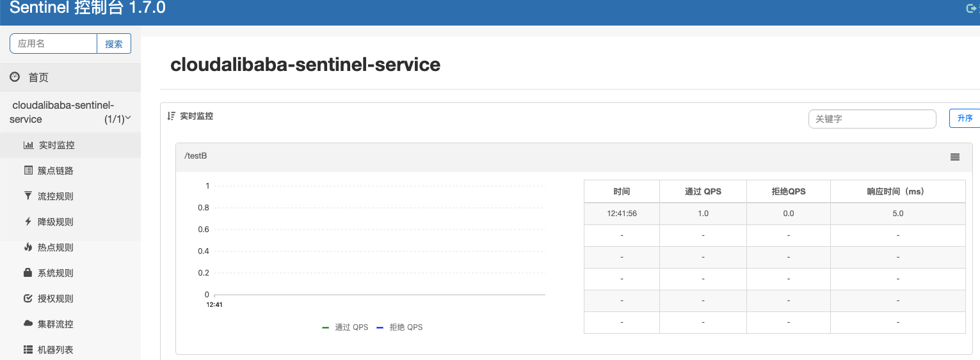Click the bar chart icon for 实时监控
This screenshot has height=360, width=980.
tap(28, 145)
